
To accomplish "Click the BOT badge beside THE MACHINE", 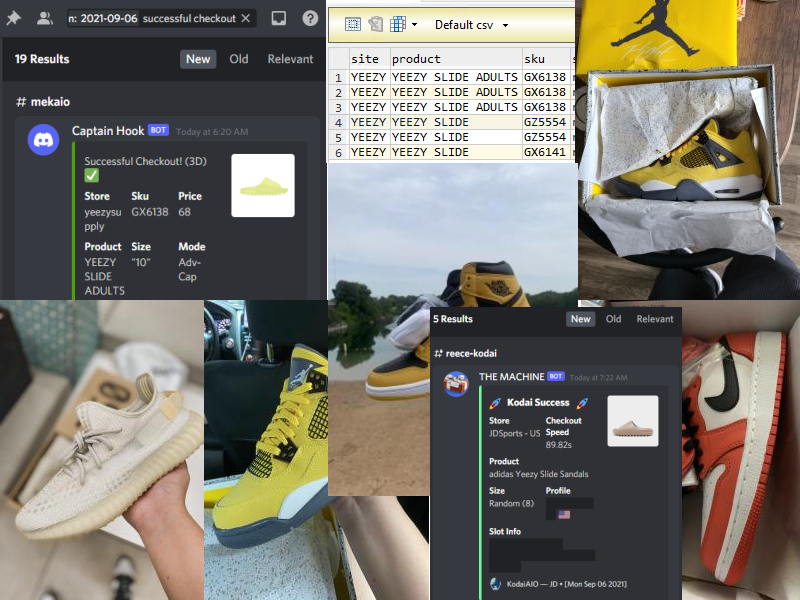I will pyautogui.click(x=556, y=376).
